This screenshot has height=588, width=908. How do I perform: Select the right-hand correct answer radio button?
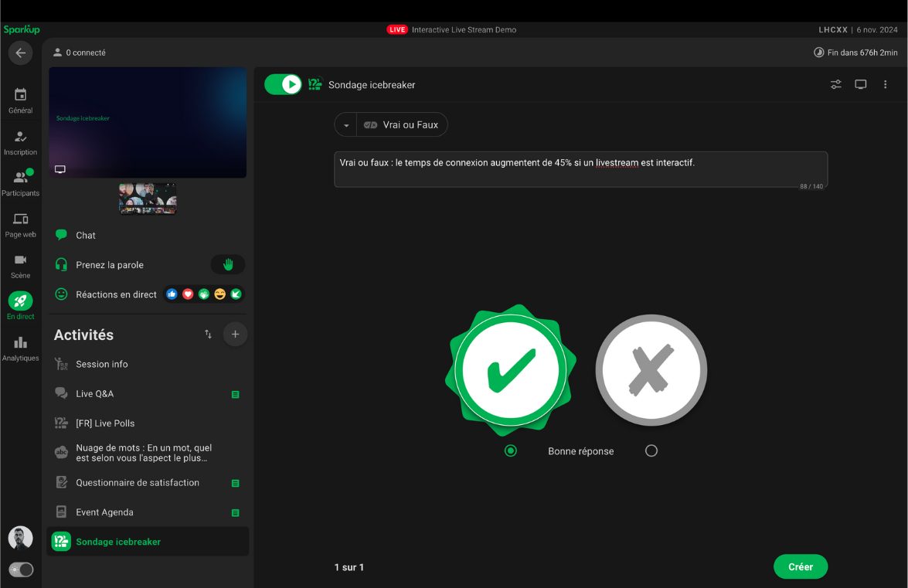[651, 450]
